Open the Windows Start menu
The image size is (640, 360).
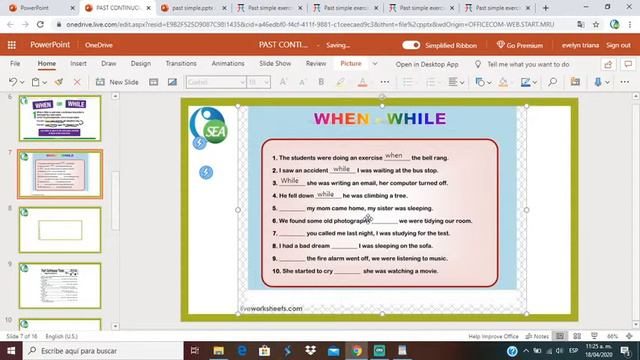click(11, 351)
